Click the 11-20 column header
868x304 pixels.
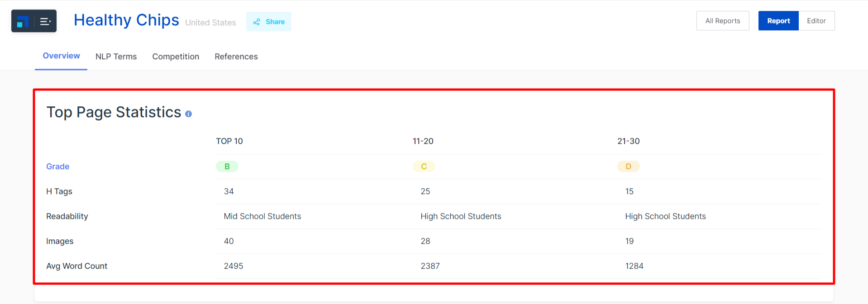point(423,141)
